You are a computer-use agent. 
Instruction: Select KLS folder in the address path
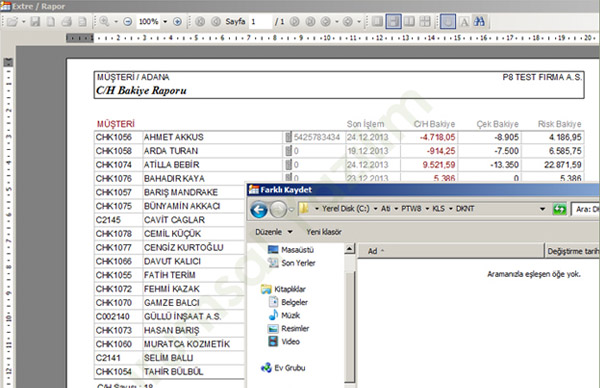click(x=438, y=209)
